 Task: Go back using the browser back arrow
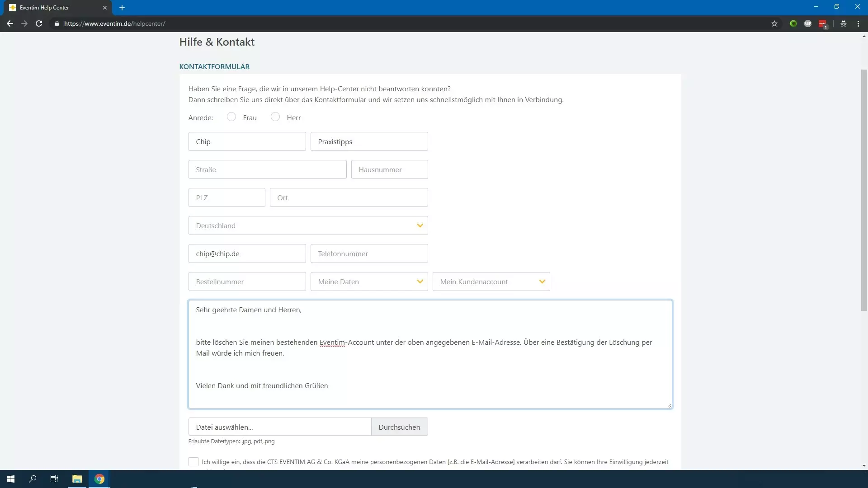[9, 23]
